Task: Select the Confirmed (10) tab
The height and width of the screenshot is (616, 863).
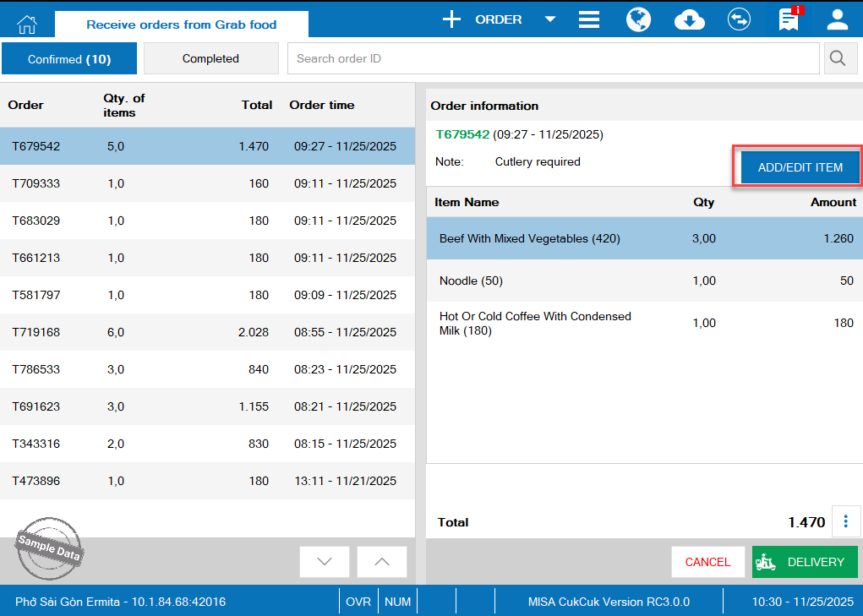Action: tap(69, 59)
